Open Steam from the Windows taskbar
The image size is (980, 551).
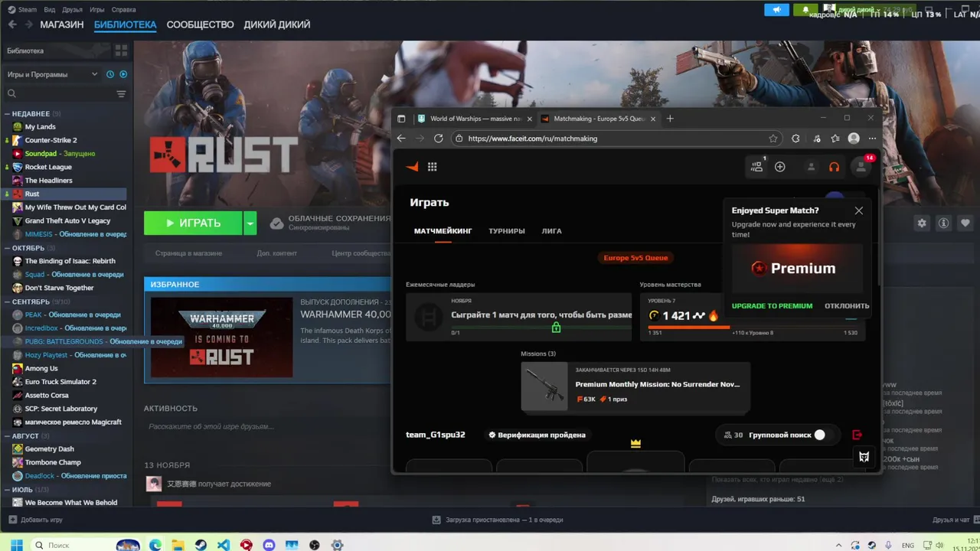(200, 545)
